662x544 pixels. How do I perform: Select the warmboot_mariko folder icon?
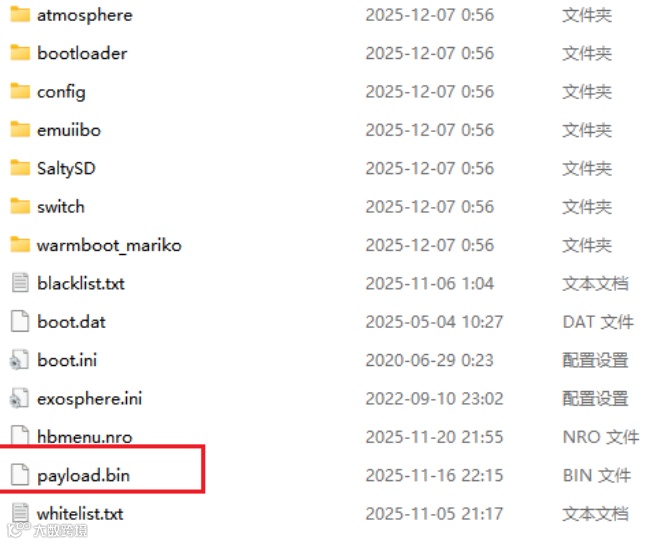point(20,245)
